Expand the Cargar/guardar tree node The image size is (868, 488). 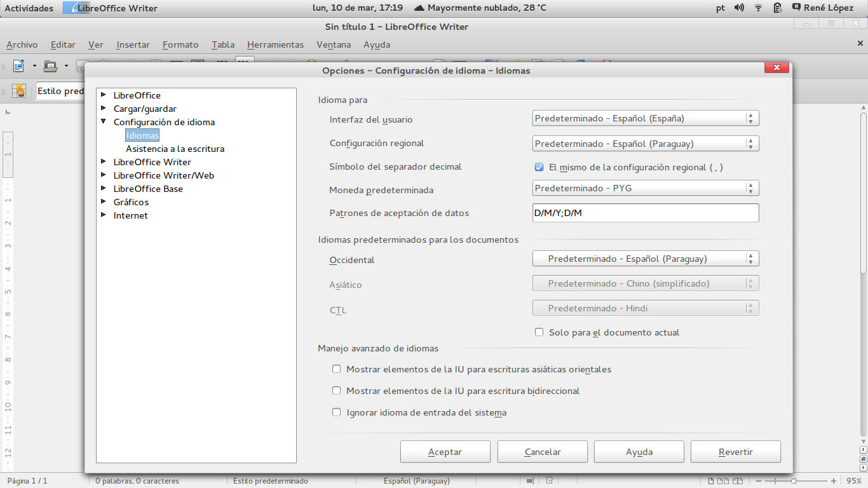coord(104,108)
